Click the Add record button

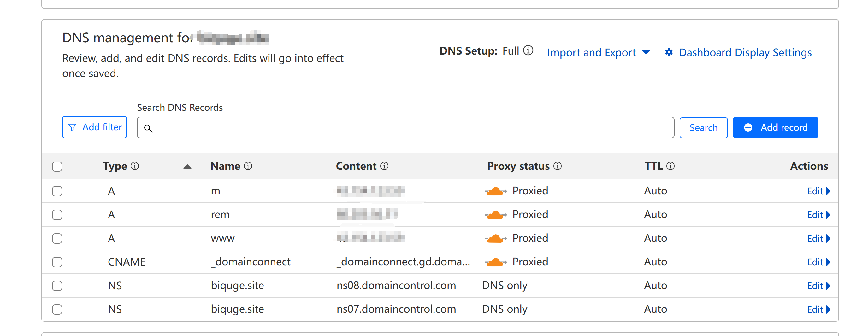775,127
